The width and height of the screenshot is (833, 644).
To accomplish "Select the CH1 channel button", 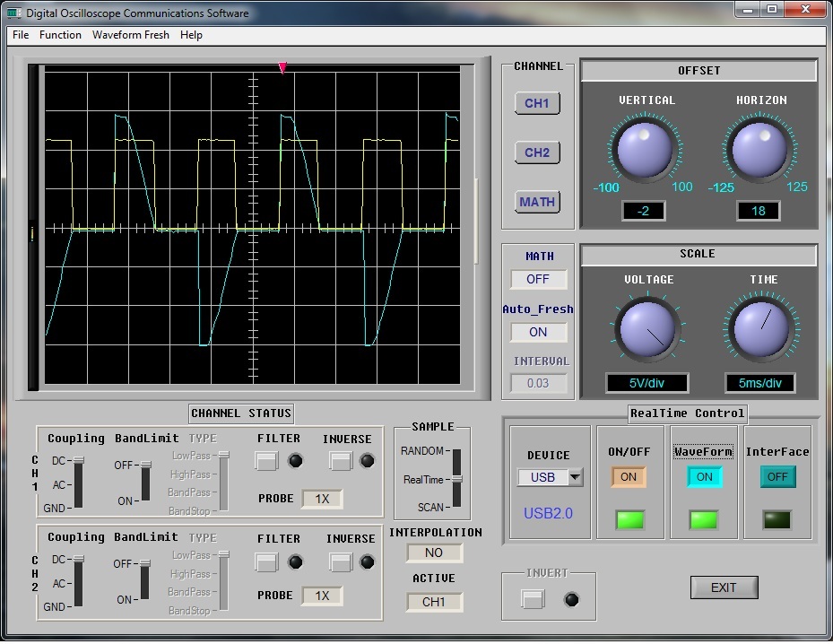I will pyautogui.click(x=537, y=103).
